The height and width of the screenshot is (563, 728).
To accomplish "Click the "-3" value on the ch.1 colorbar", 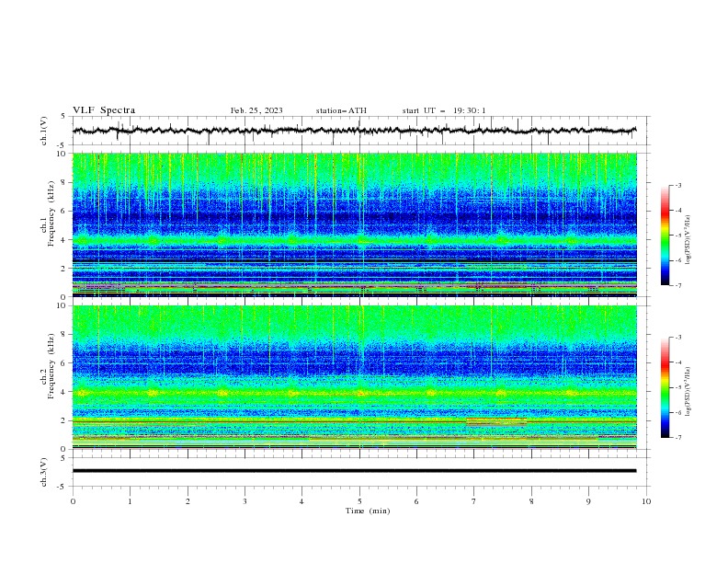I will [678, 185].
